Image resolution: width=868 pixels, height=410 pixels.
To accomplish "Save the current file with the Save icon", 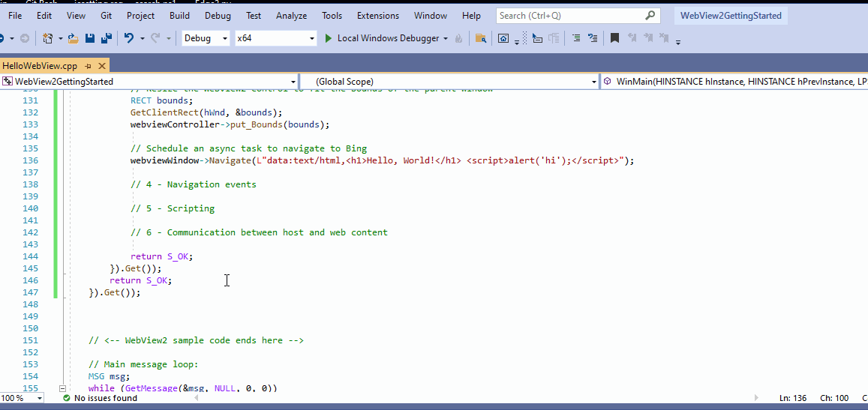I will coord(90,38).
